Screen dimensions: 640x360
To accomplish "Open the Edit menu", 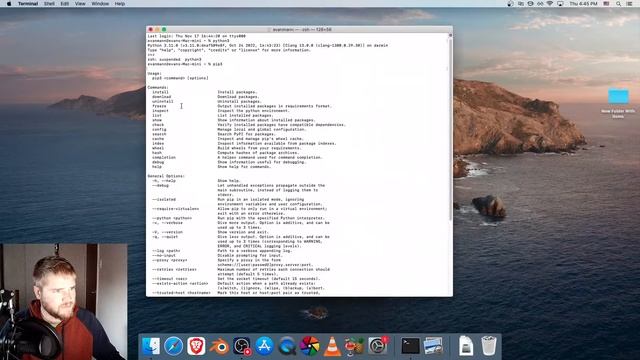I will (x=64, y=4).
